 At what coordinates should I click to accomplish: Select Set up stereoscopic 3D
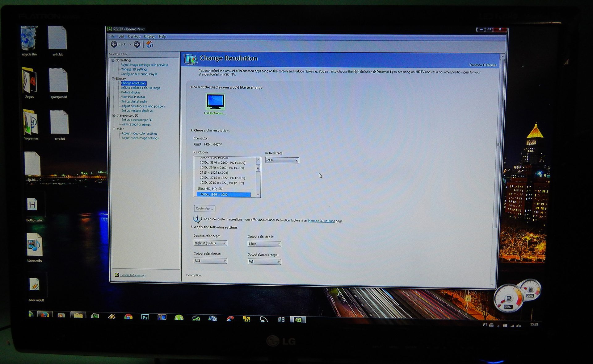tap(137, 120)
